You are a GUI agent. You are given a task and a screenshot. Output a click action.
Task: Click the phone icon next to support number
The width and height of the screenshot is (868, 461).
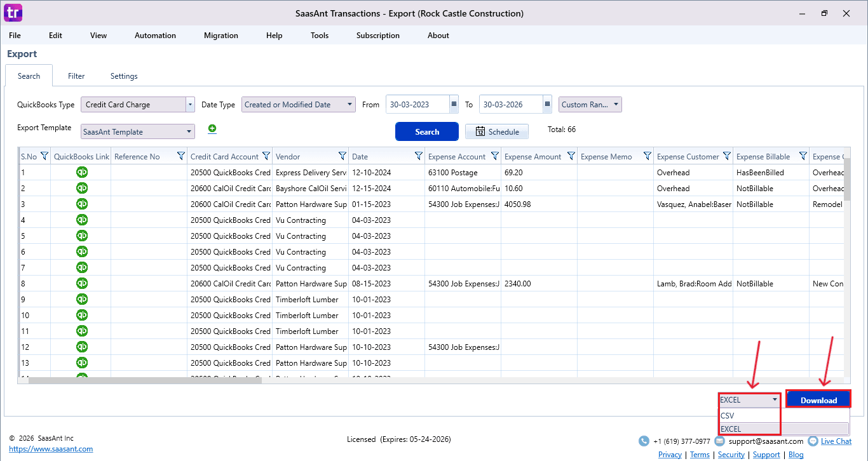643,441
